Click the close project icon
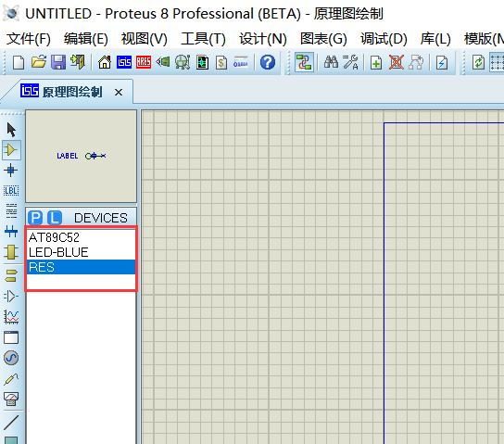 [78, 62]
